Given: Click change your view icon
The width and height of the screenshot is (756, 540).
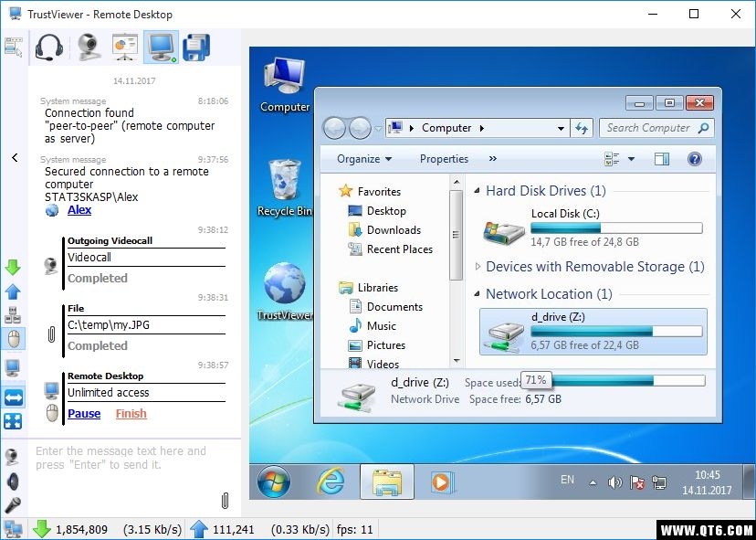Looking at the screenshot, I should pyautogui.click(x=612, y=159).
